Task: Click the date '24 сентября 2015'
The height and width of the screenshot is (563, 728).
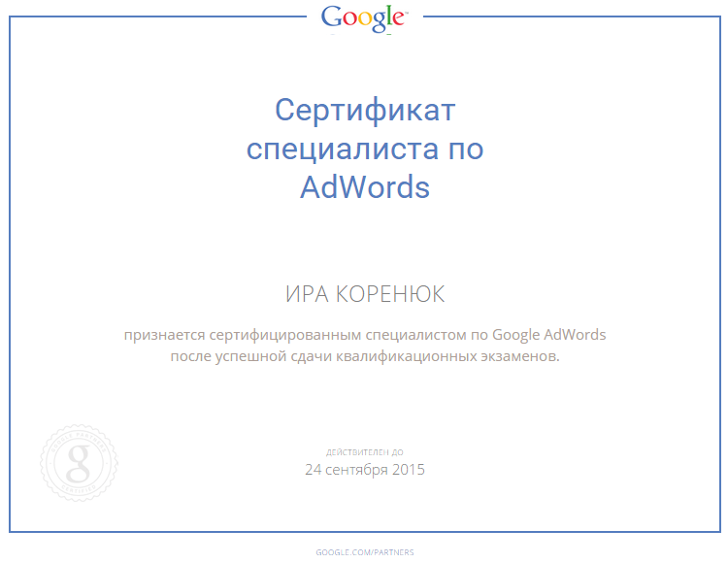Action: tap(365, 470)
